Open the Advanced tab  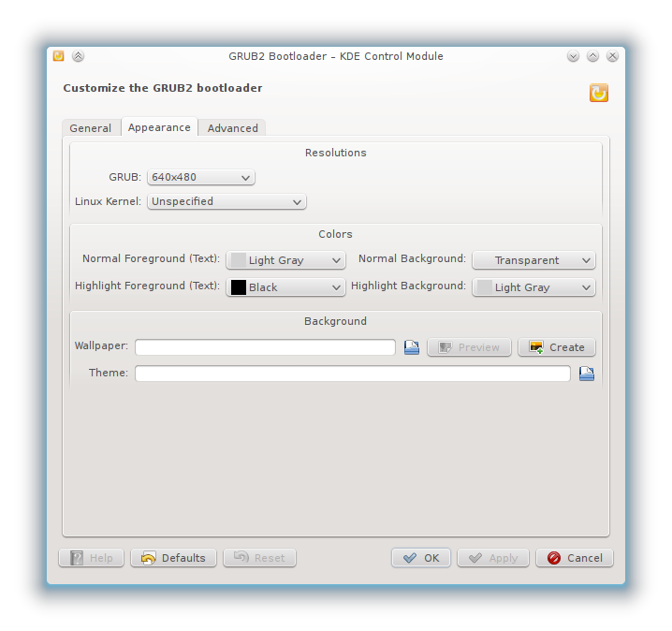(x=233, y=128)
